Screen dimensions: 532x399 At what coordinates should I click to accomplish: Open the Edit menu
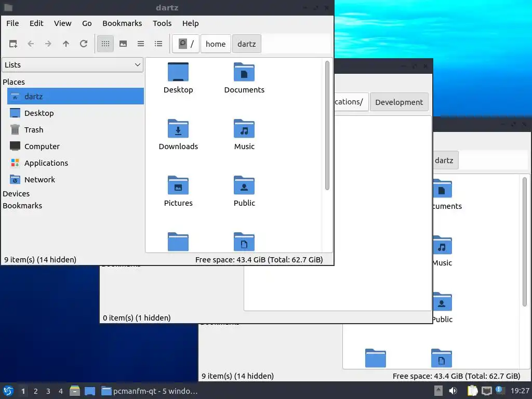[36, 23]
